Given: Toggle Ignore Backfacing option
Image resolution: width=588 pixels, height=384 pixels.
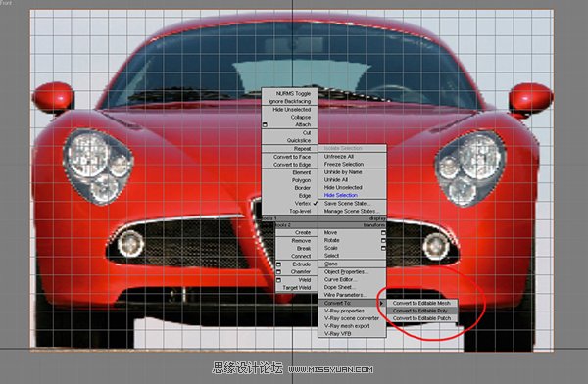Looking at the screenshot, I should tap(289, 101).
